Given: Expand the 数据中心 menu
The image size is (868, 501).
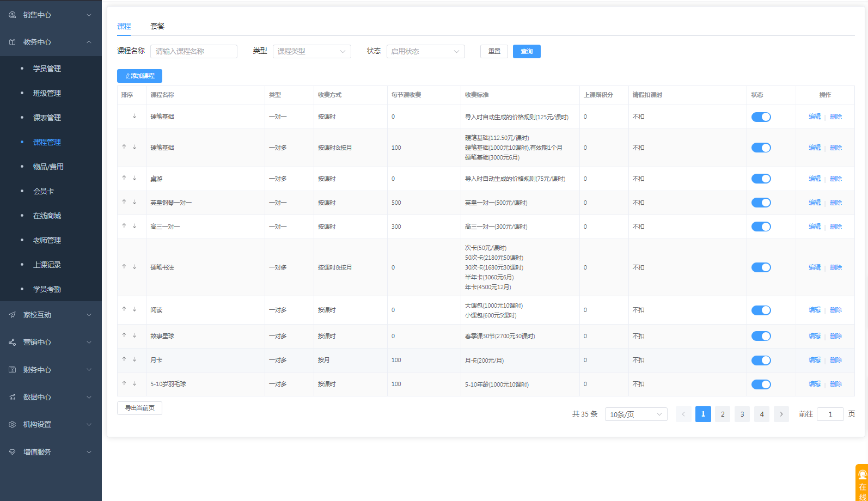Looking at the screenshot, I should pyautogui.click(x=89, y=397).
